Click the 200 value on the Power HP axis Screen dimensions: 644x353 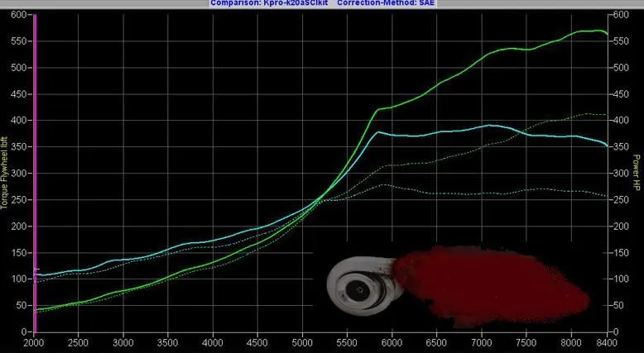[x=622, y=226]
